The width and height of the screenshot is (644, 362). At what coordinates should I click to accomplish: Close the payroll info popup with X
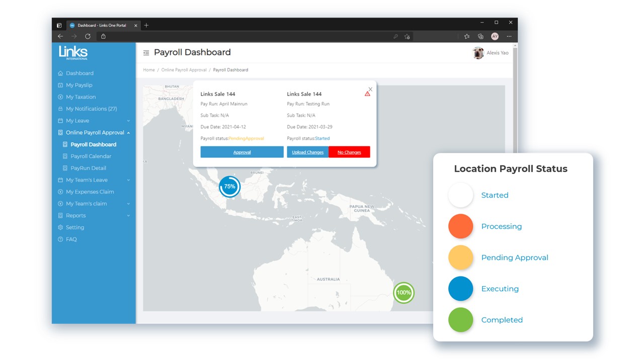tap(370, 89)
